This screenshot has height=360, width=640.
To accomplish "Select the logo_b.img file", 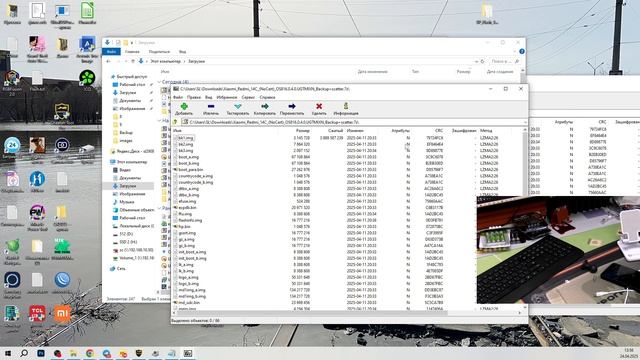I will [x=188, y=284].
